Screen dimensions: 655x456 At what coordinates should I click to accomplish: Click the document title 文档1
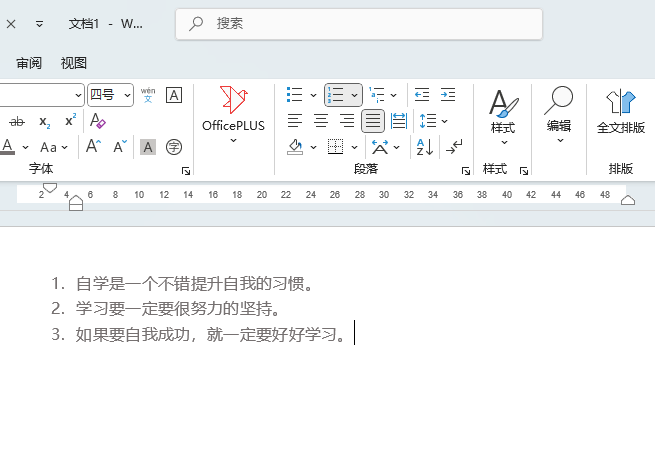[x=84, y=24]
